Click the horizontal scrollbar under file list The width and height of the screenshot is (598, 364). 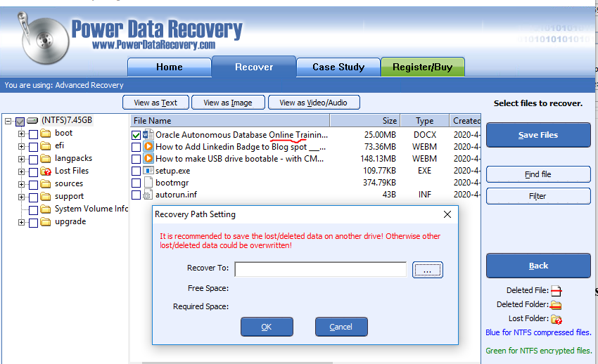click(x=237, y=363)
